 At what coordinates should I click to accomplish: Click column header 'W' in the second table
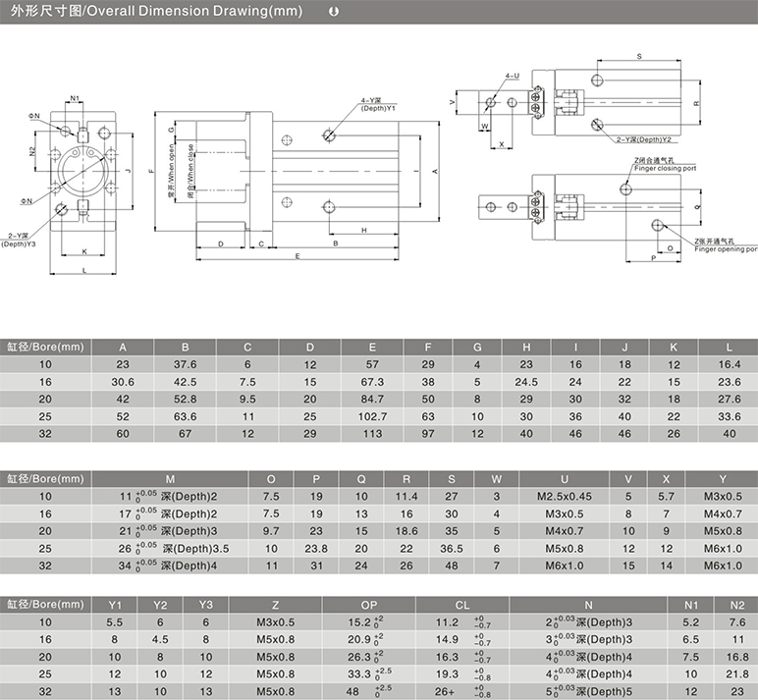click(497, 479)
